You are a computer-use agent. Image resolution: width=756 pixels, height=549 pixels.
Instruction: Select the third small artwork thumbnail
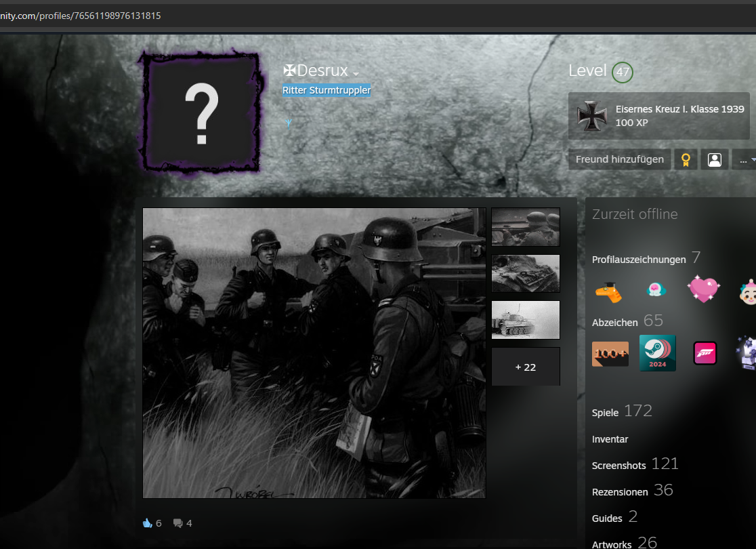(x=525, y=320)
